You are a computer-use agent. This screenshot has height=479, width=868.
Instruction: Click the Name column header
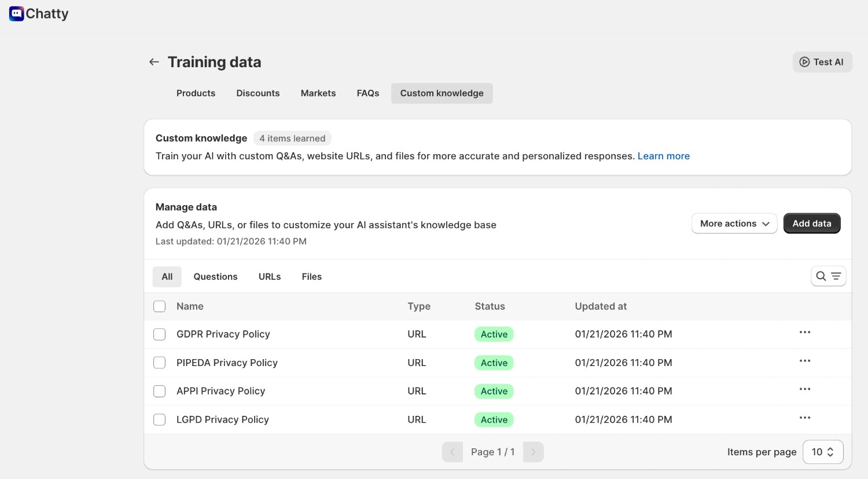[190, 306]
